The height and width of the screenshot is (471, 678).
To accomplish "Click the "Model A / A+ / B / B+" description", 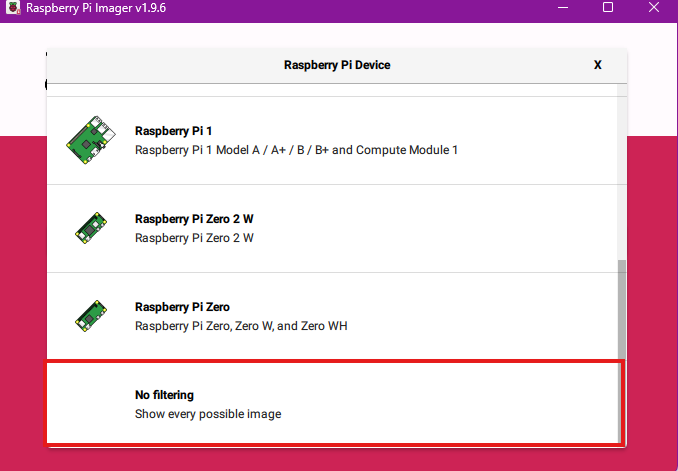I will 296,150.
